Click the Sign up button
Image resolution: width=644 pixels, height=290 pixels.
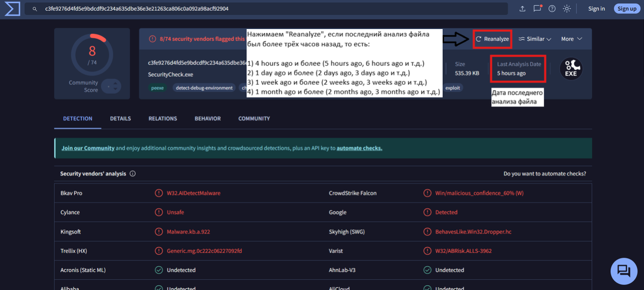click(x=627, y=9)
